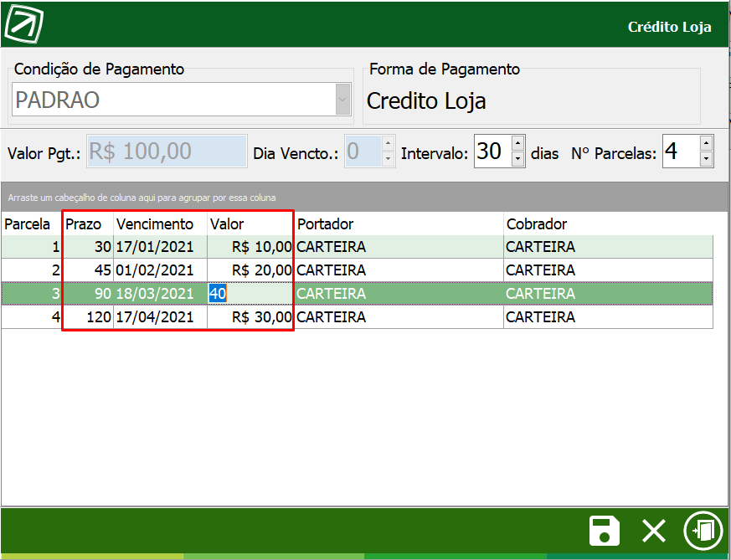Click the Prazo cell with 90
Viewport: 731px width, 560px height.
pyautogui.click(x=88, y=294)
